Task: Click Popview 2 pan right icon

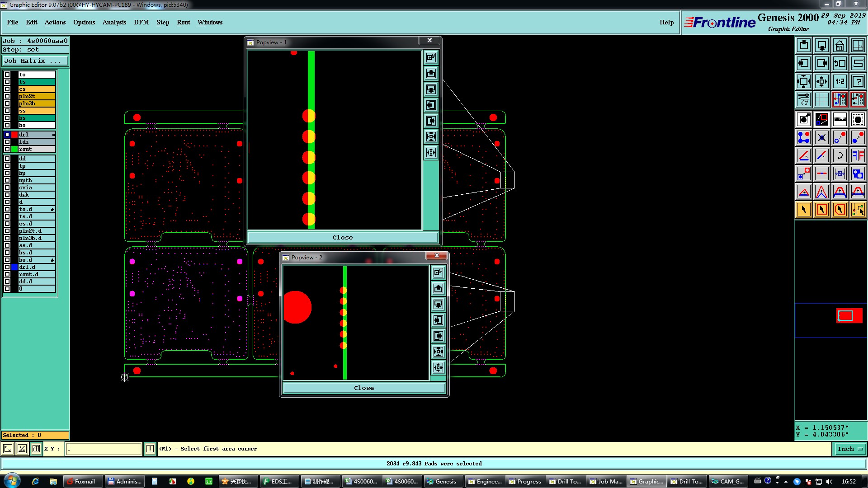Action: point(439,336)
